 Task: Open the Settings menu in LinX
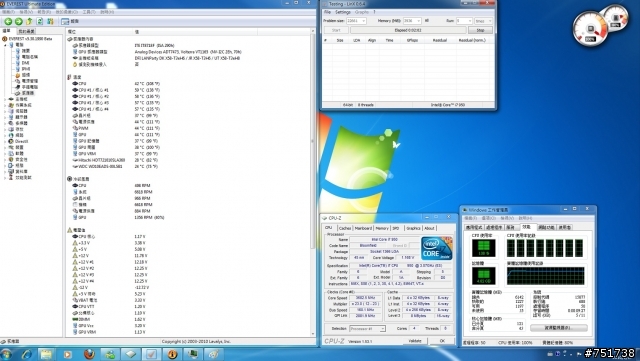343,12
